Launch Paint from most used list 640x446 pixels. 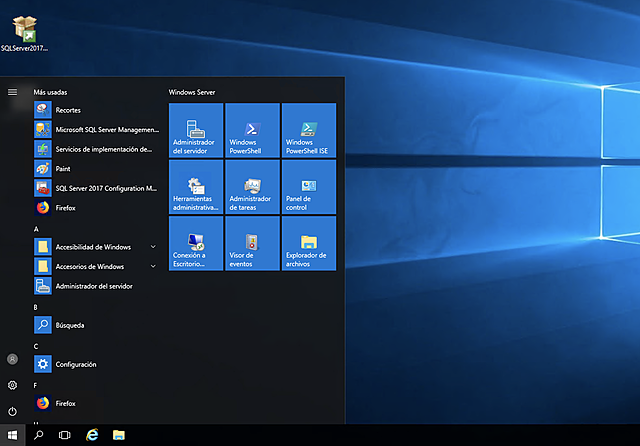tap(97, 169)
